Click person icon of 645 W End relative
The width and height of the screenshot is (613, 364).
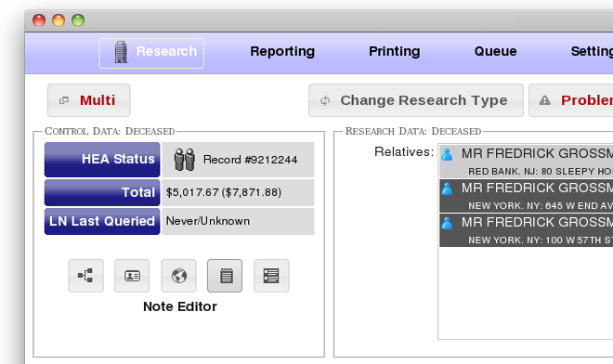[448, 189]
